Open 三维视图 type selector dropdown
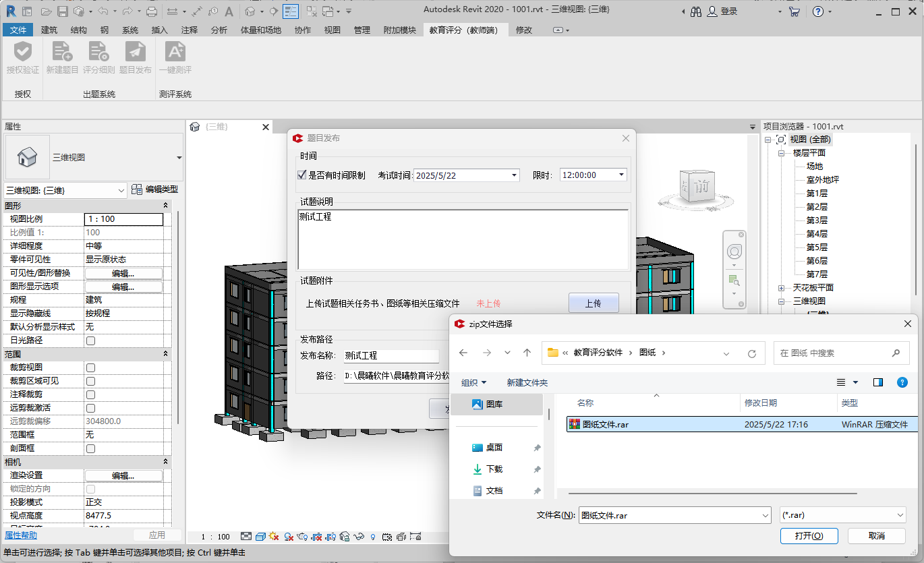 click(179, 158)
